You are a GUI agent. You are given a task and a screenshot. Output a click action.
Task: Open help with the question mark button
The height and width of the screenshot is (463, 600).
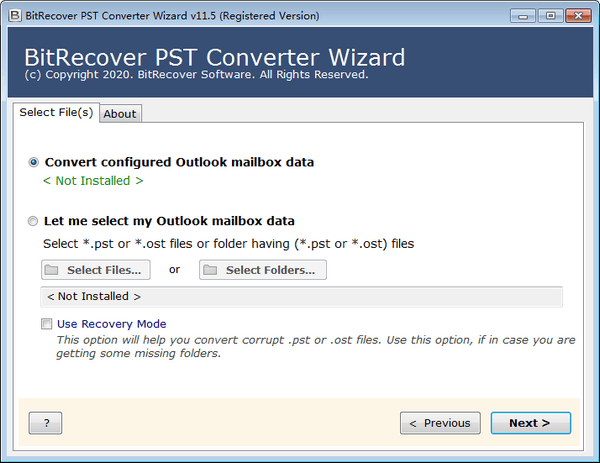point(46,423)
